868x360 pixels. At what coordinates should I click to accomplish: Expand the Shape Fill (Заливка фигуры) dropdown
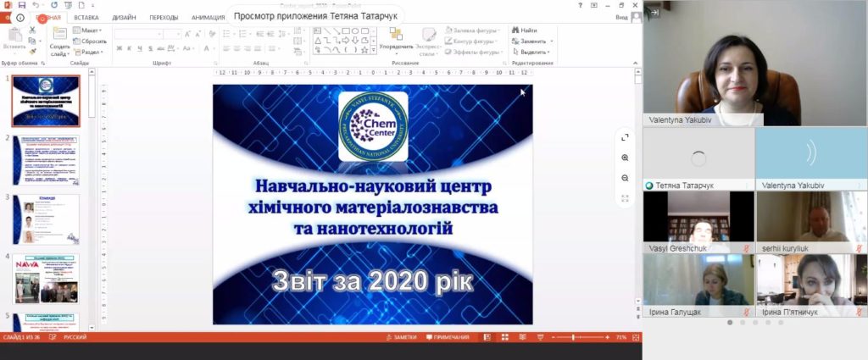[x=476, y=30]
